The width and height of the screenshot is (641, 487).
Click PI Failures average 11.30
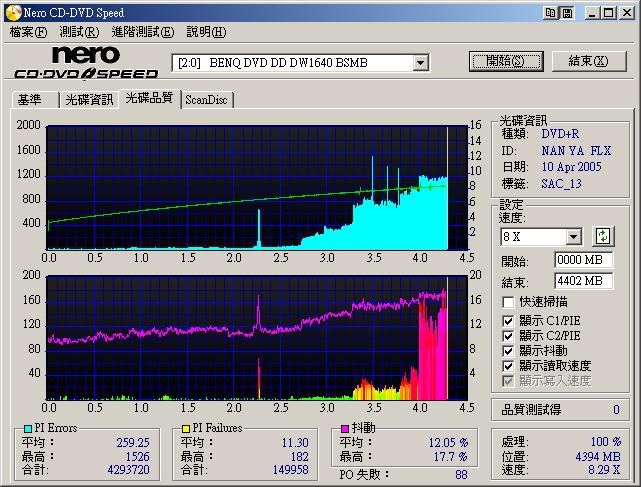tap(295, 442)
